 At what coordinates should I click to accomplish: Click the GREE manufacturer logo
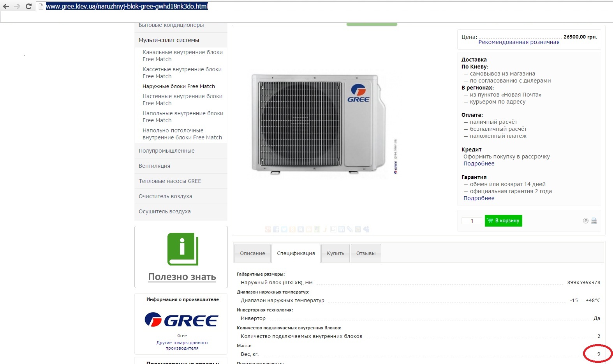coord(181,320)
